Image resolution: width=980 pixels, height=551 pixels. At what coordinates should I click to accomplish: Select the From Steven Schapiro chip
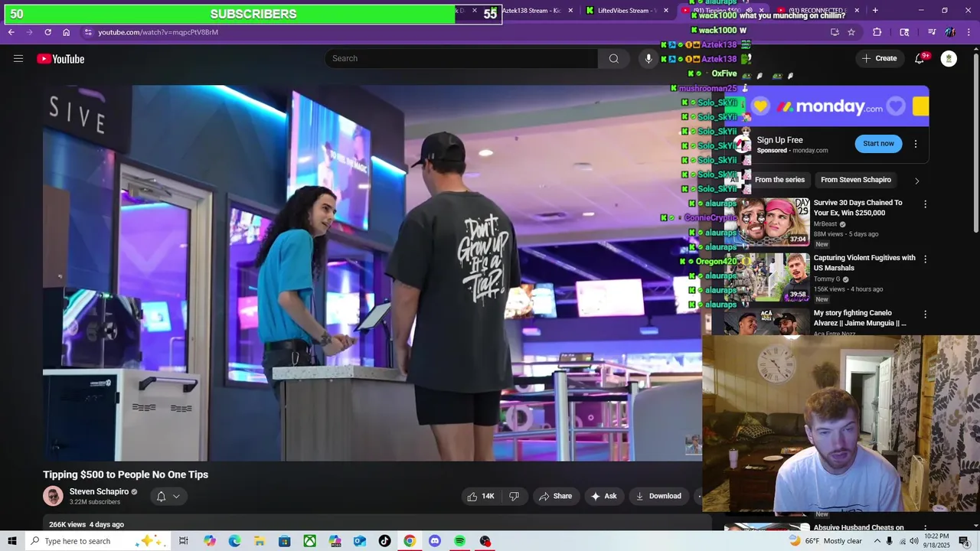856,180
